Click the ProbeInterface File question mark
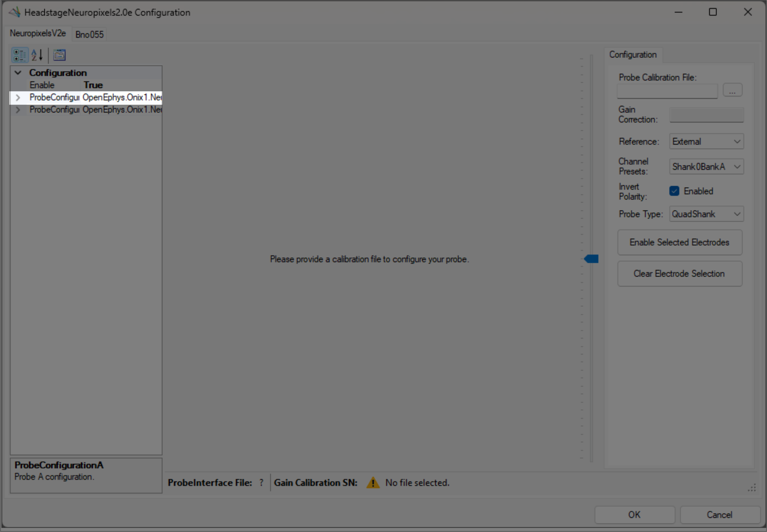767x532 pixels. (261, 483)
